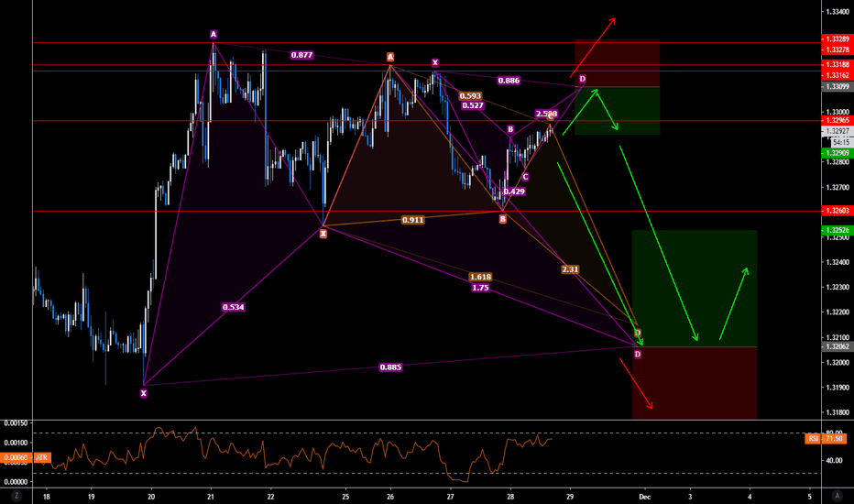
Task: Click the TradingView logo icon
Action: coord(837,496)
